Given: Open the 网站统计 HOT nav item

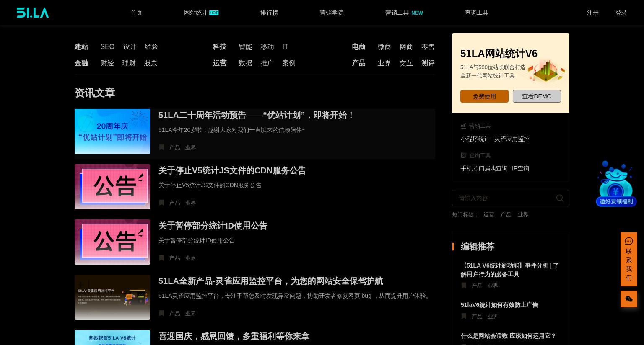Looking at the screenshot, I should [x=201, y=13].
